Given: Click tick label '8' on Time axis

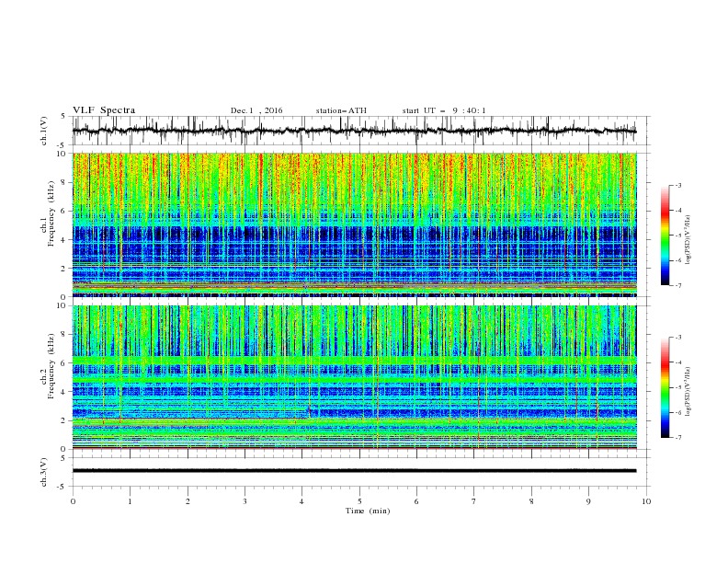Looking at the screenshot, I should 531,501.
